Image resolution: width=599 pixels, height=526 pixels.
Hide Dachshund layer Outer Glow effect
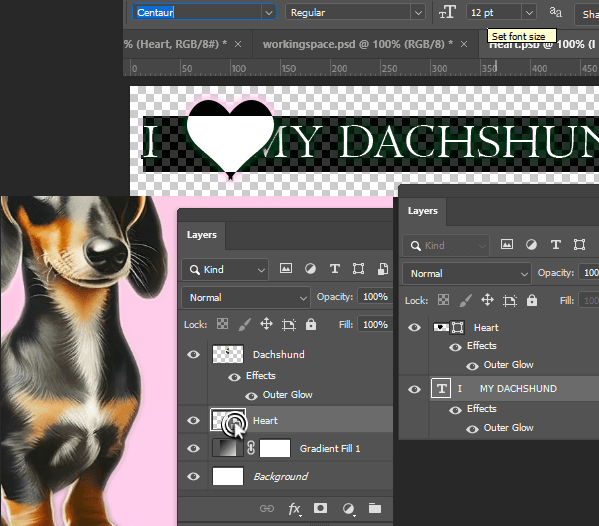click(x=251, y=396)
